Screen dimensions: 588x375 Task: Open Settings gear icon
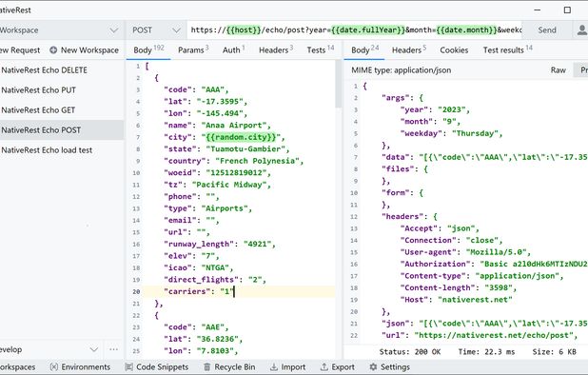(373, 366)
